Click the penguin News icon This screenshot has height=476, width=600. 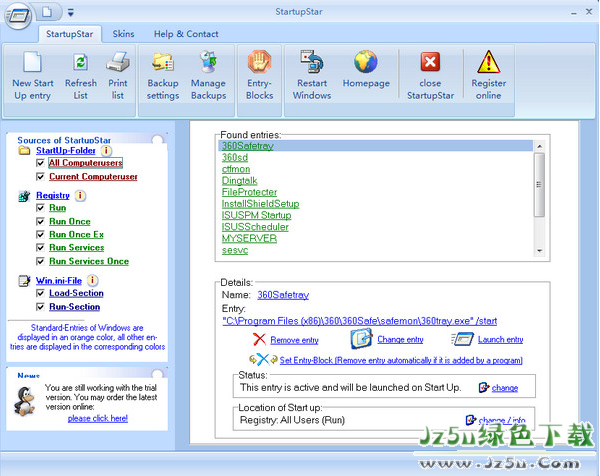[24, 401]
